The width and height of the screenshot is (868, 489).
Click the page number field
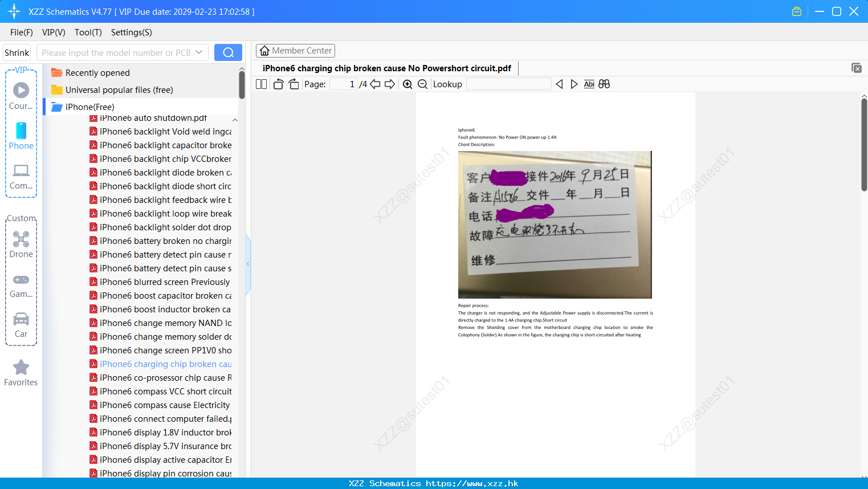[343, 84]
